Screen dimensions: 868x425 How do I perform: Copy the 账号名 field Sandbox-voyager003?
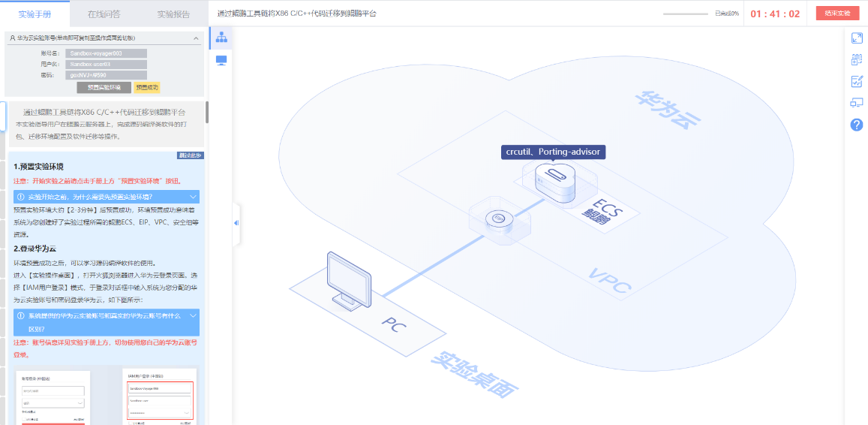(x=106, y=53)
